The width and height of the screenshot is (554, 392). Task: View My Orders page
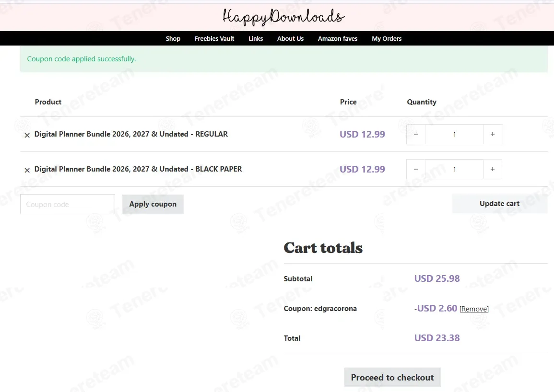tap(387, 38)
